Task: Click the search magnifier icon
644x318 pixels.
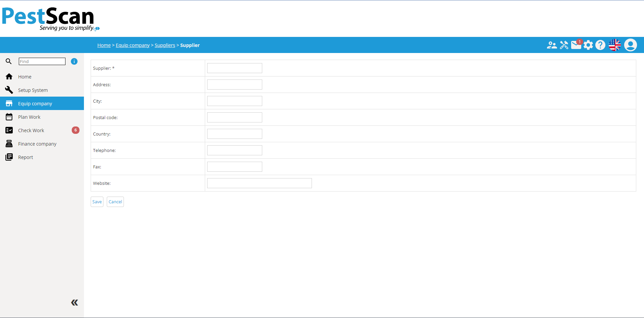Action: tap(9, 61)
